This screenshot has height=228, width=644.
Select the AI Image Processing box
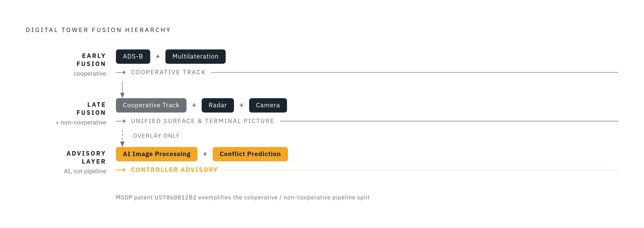157,154
